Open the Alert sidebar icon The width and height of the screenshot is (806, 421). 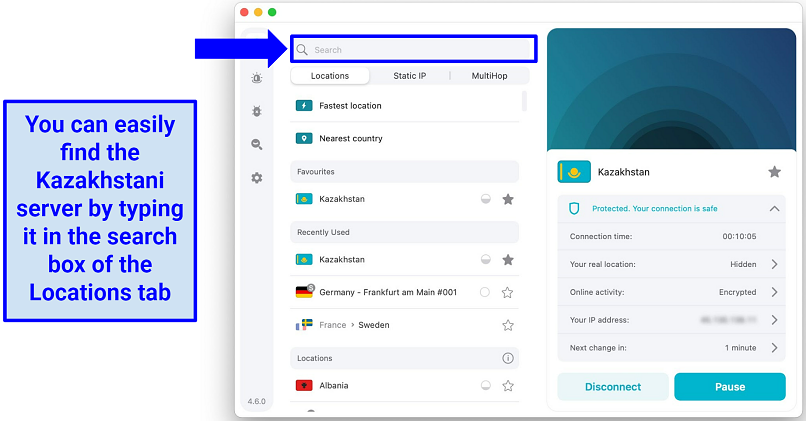(x=257, y=78)
